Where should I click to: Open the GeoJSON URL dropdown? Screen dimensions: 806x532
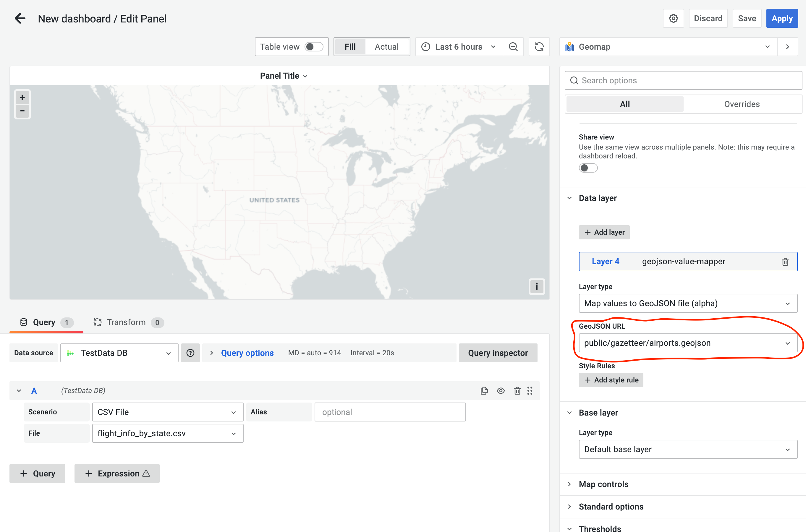coord(788,343)
